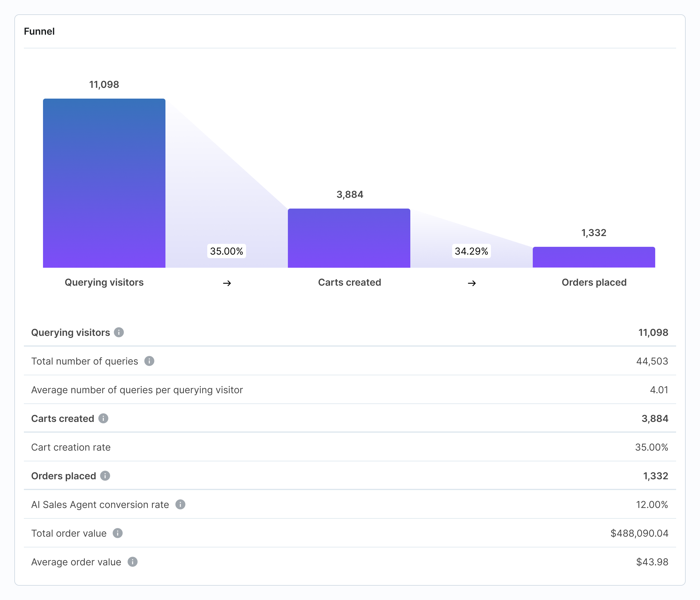Click the Querying visitors funnel bar

tap(104, 183)
